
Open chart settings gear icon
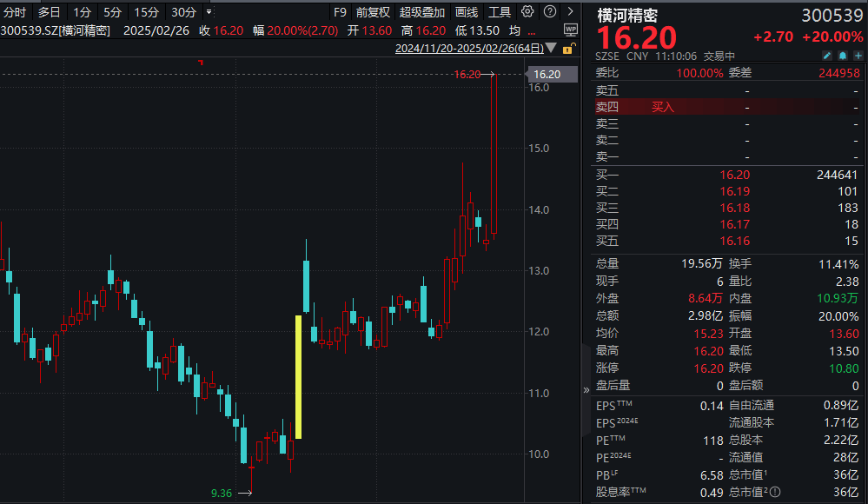[x=527, y=11]
